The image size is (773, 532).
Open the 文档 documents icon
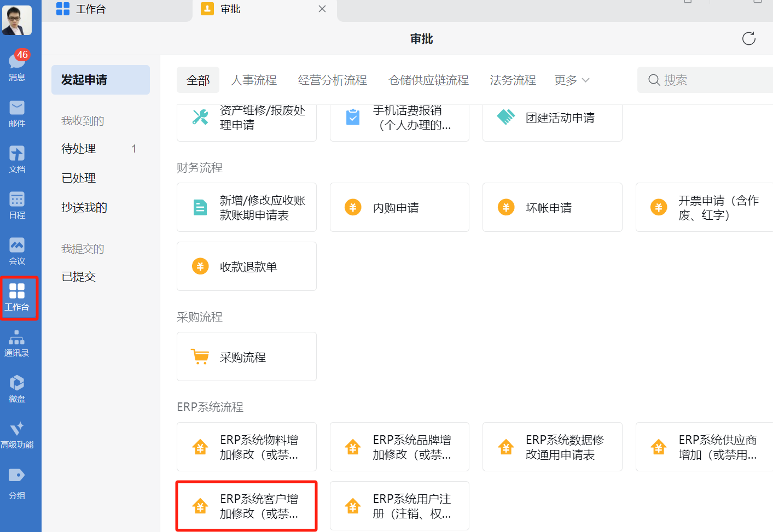click(17, 159)
